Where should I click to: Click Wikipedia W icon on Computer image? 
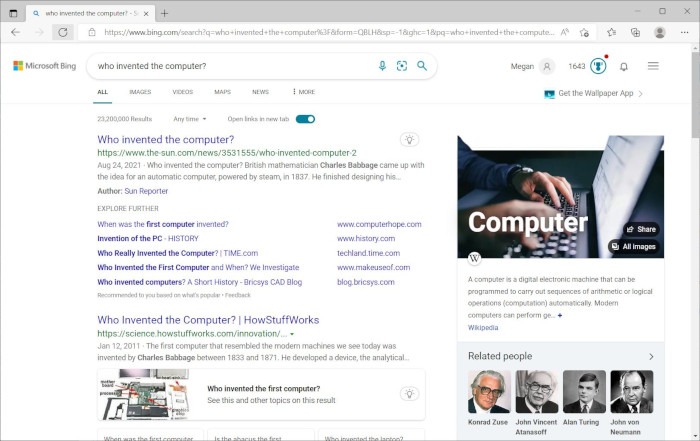(x=474, y=258)
